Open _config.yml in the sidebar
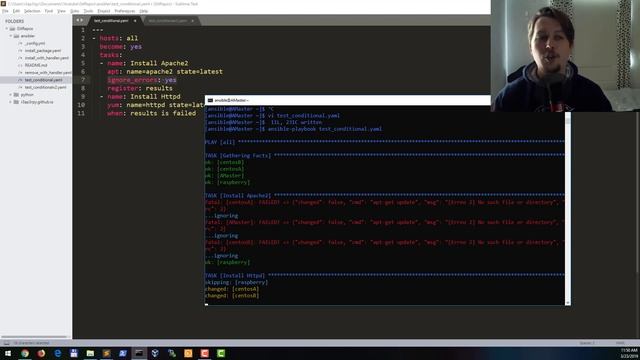Screen dimensions: 640x360 (x=35, y=43)
